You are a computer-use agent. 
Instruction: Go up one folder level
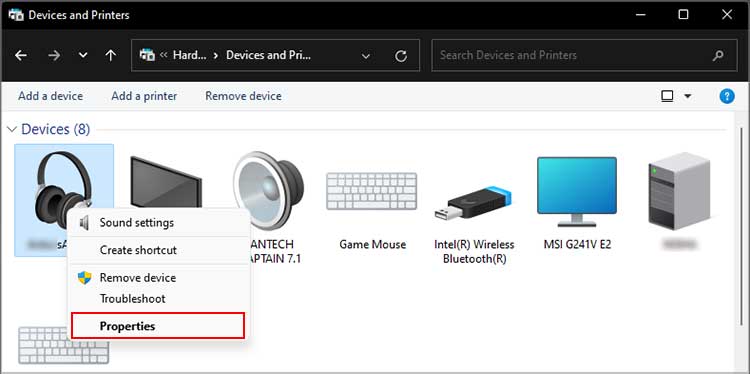[x=110, y=55]
